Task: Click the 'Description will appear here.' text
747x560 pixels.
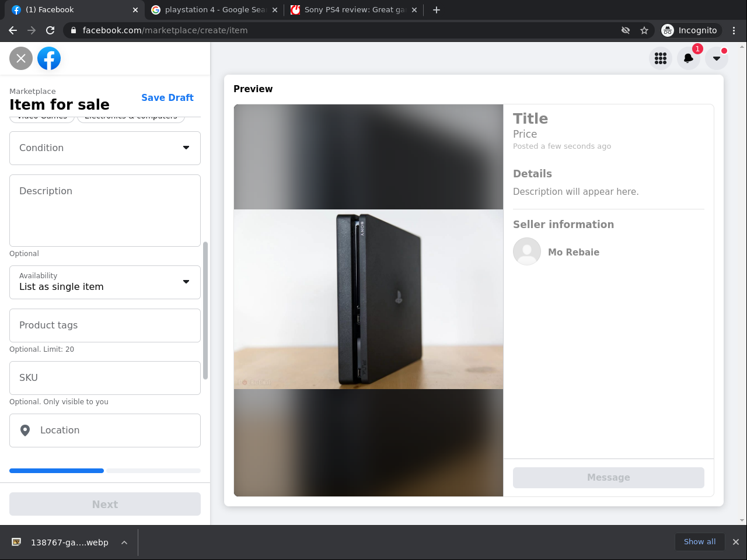Action: point(576,192)
